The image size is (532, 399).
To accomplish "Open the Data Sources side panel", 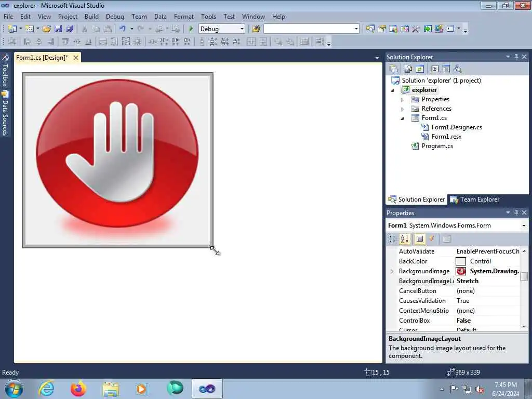I will [5, 113].
